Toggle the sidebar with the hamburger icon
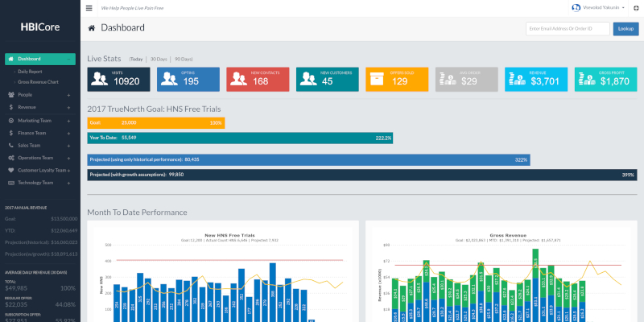Viewport: 644px width, 322px height. click(88, 7)
